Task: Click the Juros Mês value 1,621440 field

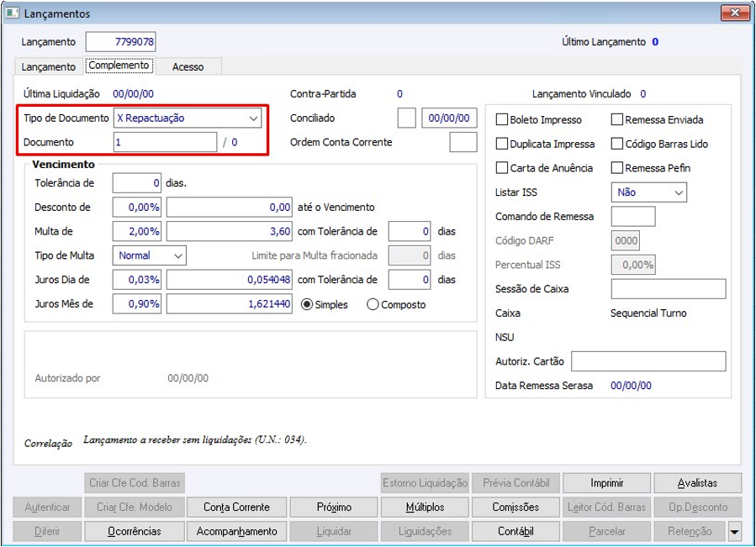Action: [230, 304]
